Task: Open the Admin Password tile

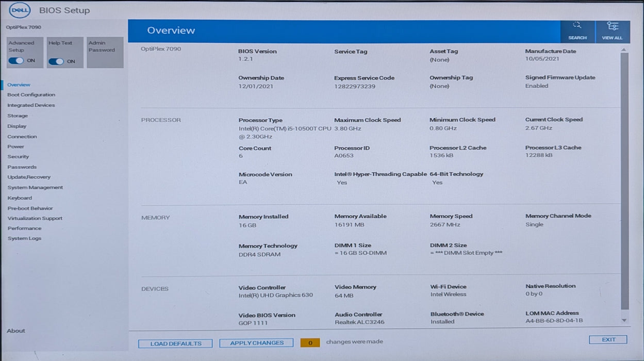Action: click(x=105, y=52)
